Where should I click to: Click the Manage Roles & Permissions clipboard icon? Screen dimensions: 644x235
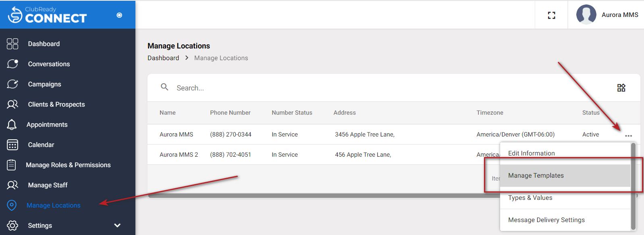pyautogui.click(x=12, y=165)
